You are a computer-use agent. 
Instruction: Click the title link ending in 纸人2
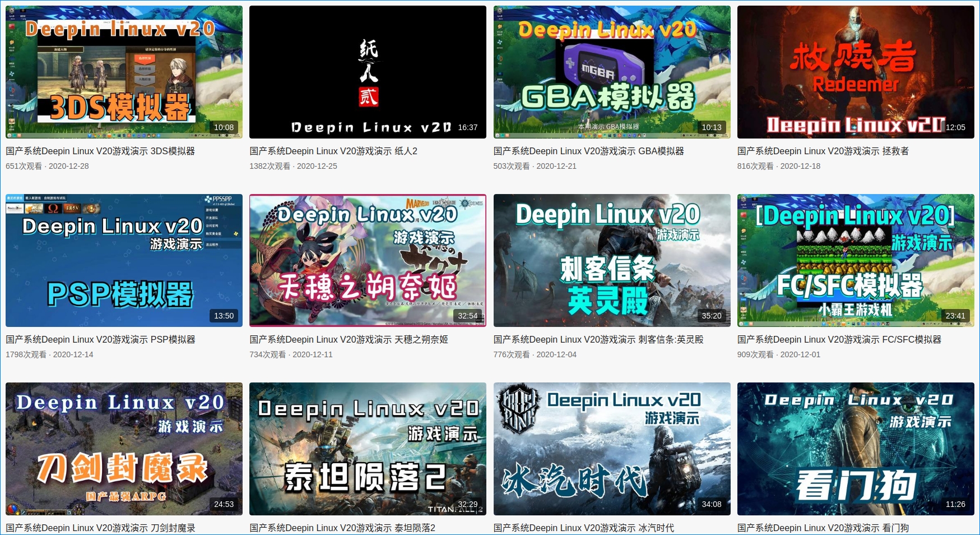[x=333, y=151]
